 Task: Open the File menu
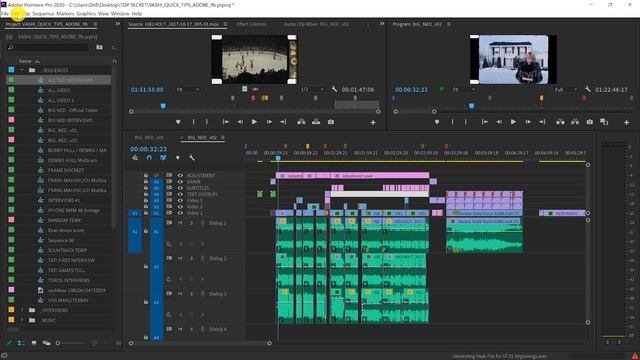pos(4,13)
